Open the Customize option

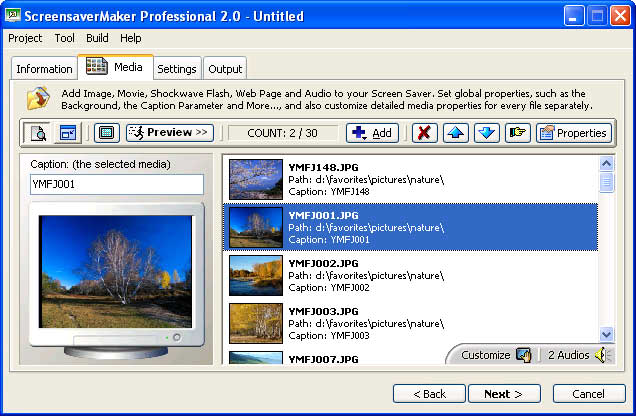[496, 355]
